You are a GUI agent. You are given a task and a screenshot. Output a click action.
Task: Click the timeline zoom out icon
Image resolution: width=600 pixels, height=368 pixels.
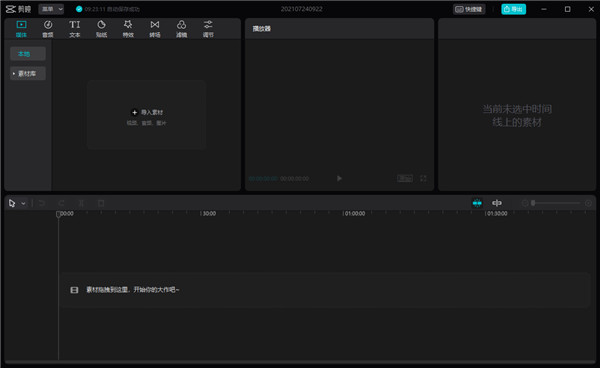tap(525, 203)
